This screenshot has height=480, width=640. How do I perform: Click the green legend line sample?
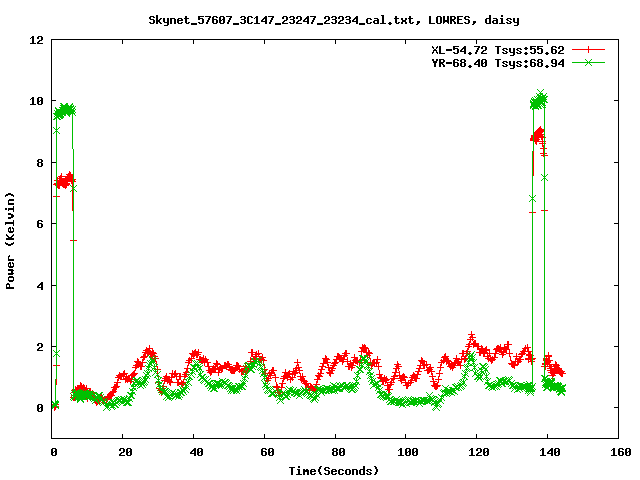point(588,62)
